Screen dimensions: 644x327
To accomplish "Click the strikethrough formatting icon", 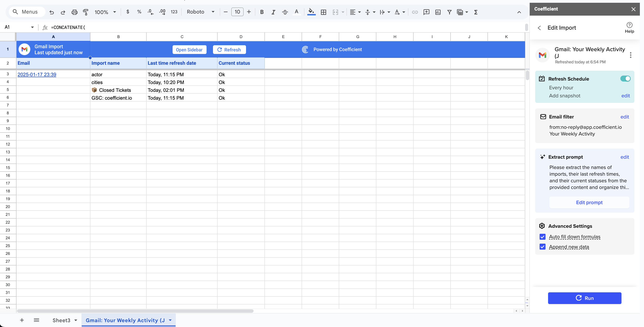I will [285, 12].
